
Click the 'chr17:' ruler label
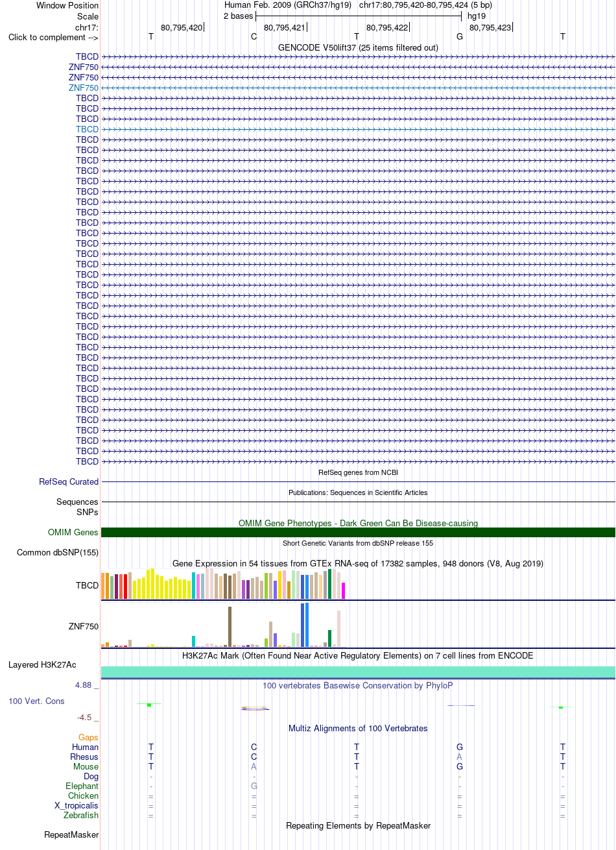tap(87, 27)
